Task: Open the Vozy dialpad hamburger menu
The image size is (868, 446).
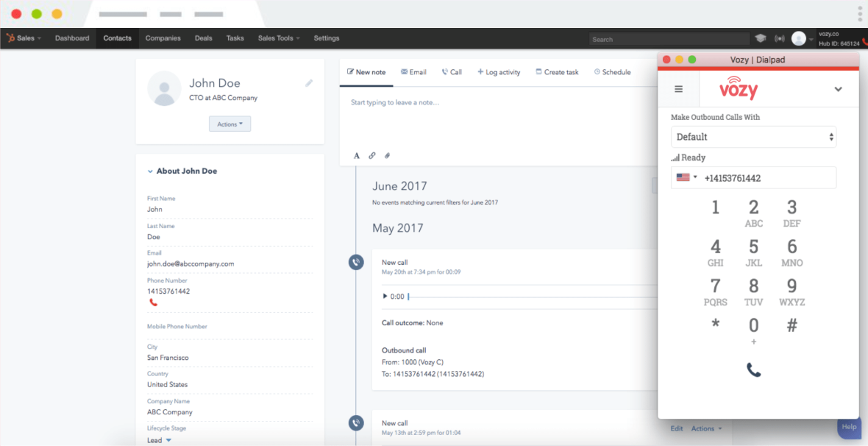Action: coord(678,88)
